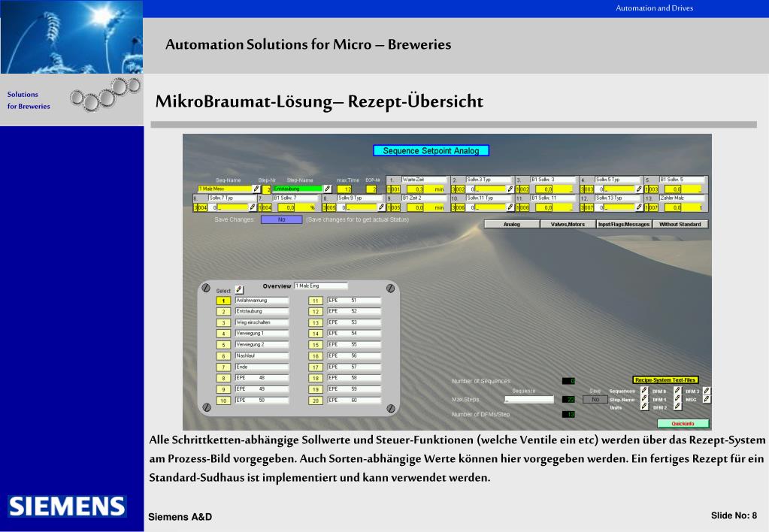Click the yellow Seq-Name field 1 Malz Mess
The image size is (769, 532).
pos(225,189)
